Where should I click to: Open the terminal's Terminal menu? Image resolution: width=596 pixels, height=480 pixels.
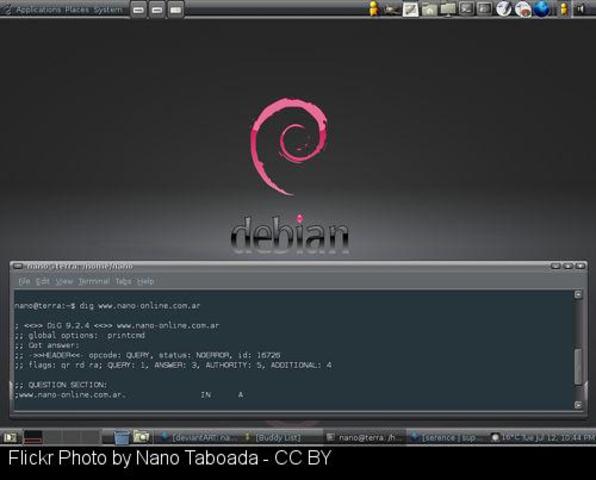94,282
